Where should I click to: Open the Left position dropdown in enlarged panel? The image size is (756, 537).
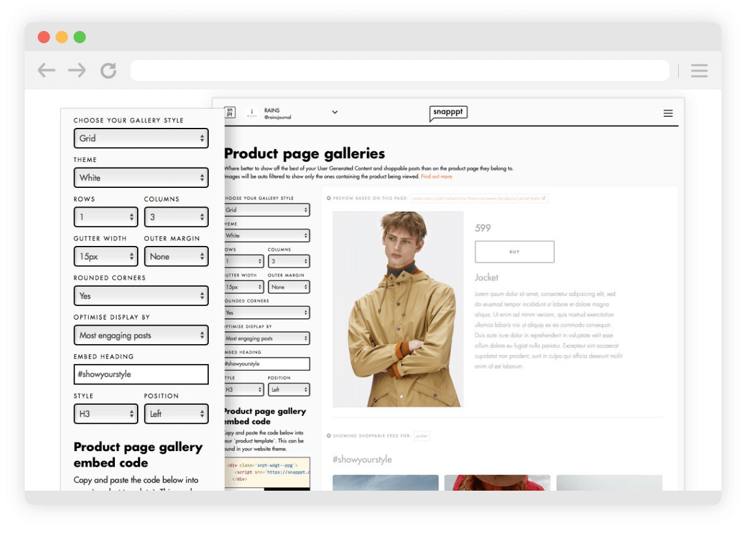[x=176, y=414]
